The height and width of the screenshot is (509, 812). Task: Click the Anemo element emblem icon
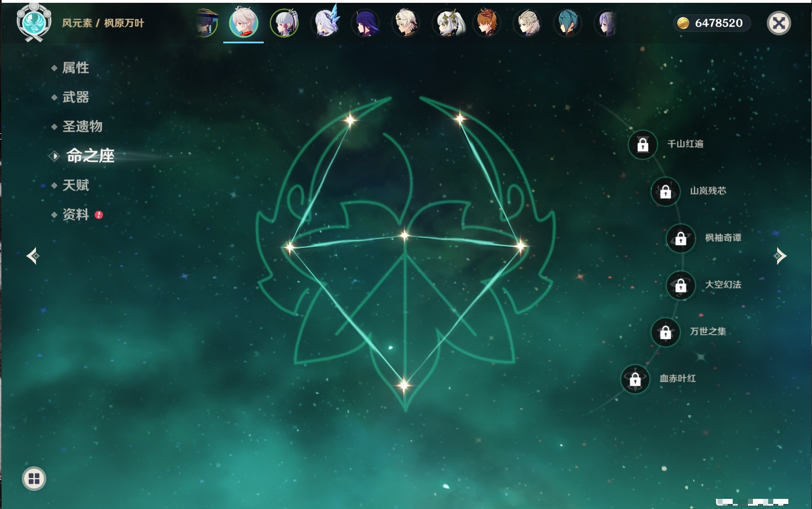[x=34, y=22]
